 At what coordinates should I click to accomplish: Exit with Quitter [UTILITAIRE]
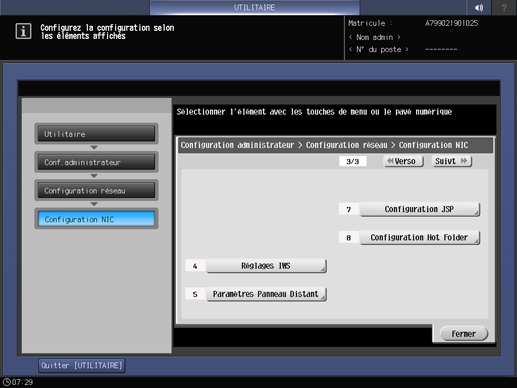click(x=82, y=366)
